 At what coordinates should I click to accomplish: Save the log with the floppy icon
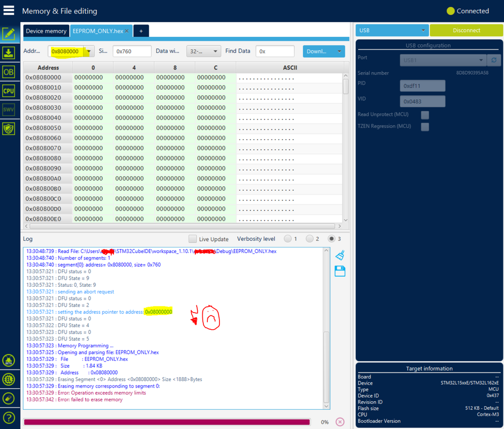340,271
